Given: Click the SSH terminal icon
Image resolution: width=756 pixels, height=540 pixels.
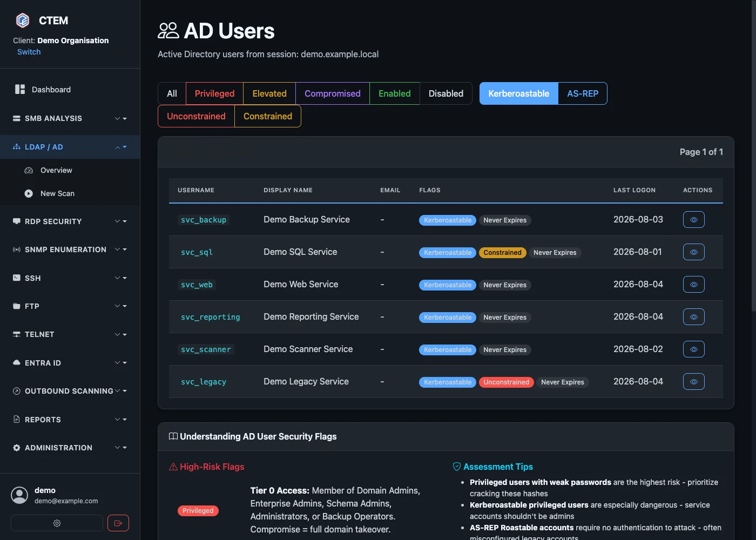Looking at the screenshot, I should click(x=17, y=278).
